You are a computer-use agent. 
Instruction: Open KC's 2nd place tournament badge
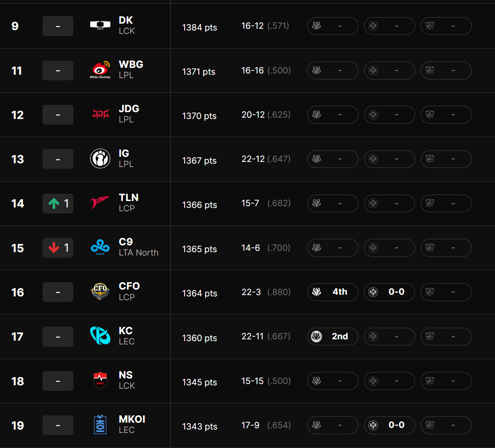(333, 336)
